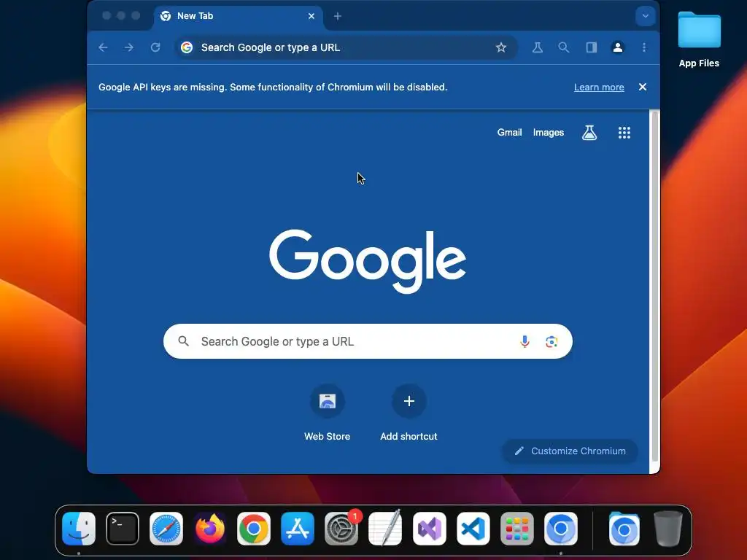Click the toolbar search magnifier icon
The width and height of the screenshot is (747, 560).
click(x=564, y=47)
